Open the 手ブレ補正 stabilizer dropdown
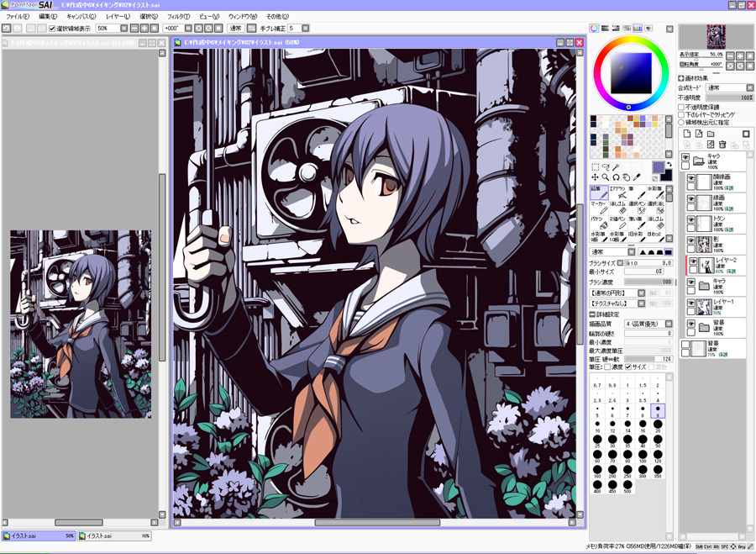The height and width of the screenshot is (554, 756). pos(305,29)
